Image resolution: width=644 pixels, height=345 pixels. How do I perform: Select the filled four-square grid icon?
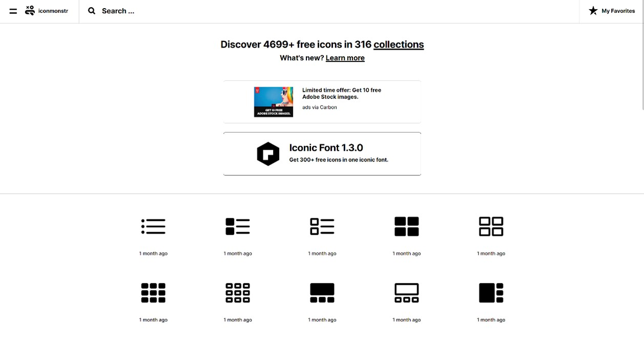[x=407, y=226]
